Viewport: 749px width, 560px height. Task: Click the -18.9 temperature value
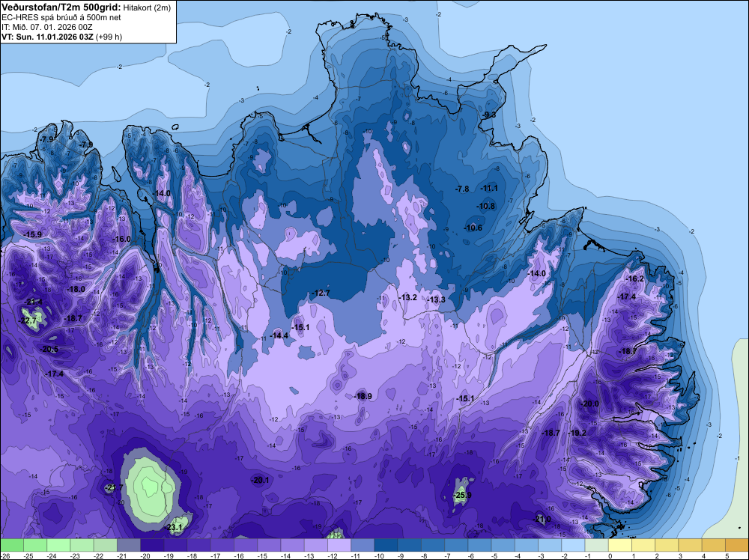coord(363,396)
